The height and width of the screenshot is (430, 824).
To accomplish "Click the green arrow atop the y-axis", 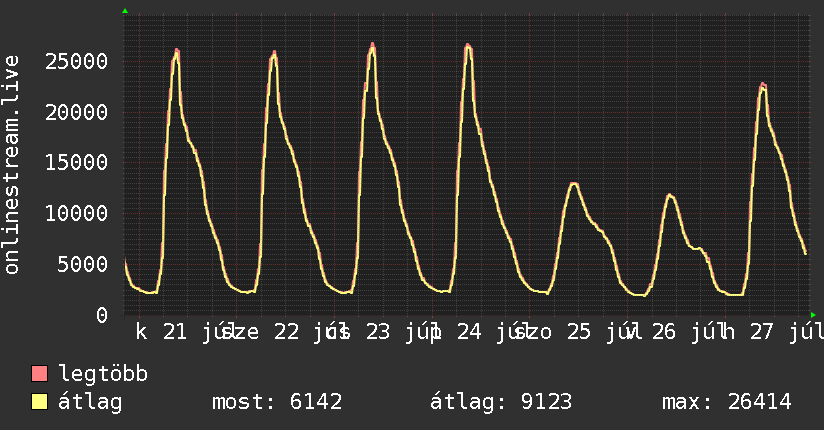I will [x=125, y=11].
